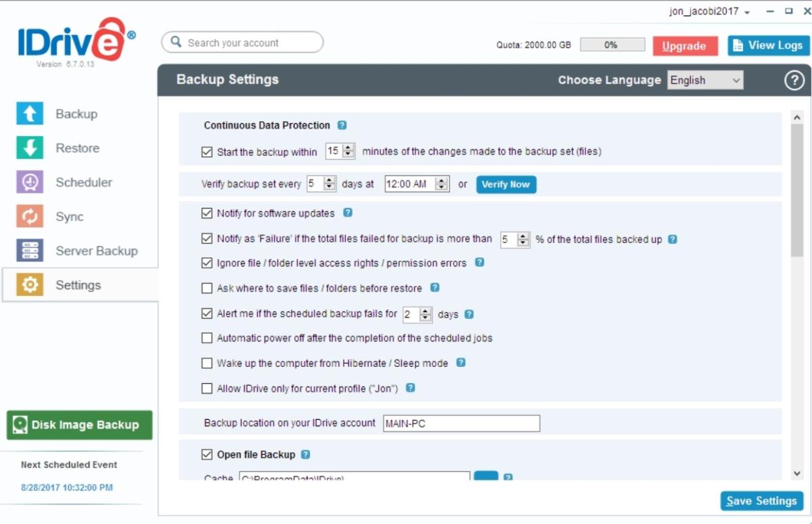Click the Server Backup icon
The height and width of the screenshot is (524, 812).
30,250
